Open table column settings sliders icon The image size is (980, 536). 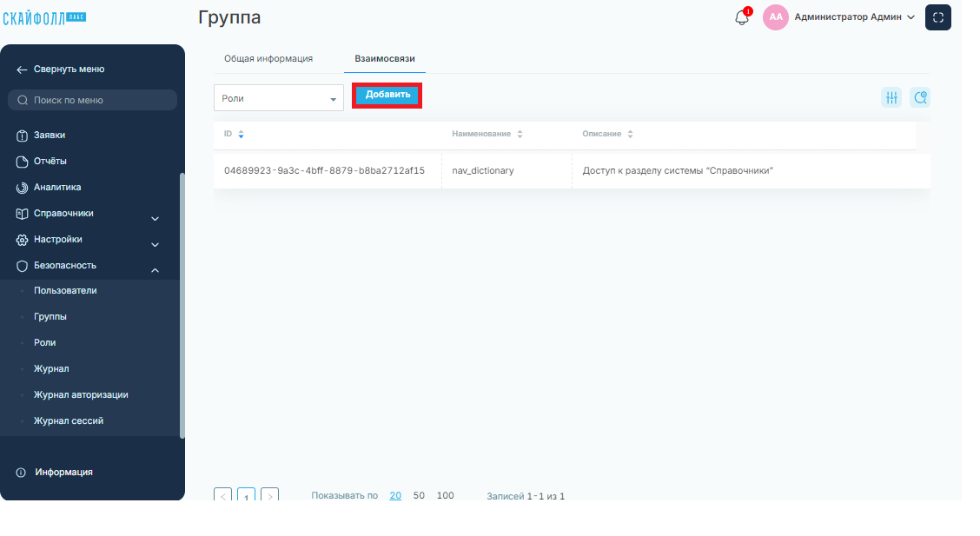891,97
